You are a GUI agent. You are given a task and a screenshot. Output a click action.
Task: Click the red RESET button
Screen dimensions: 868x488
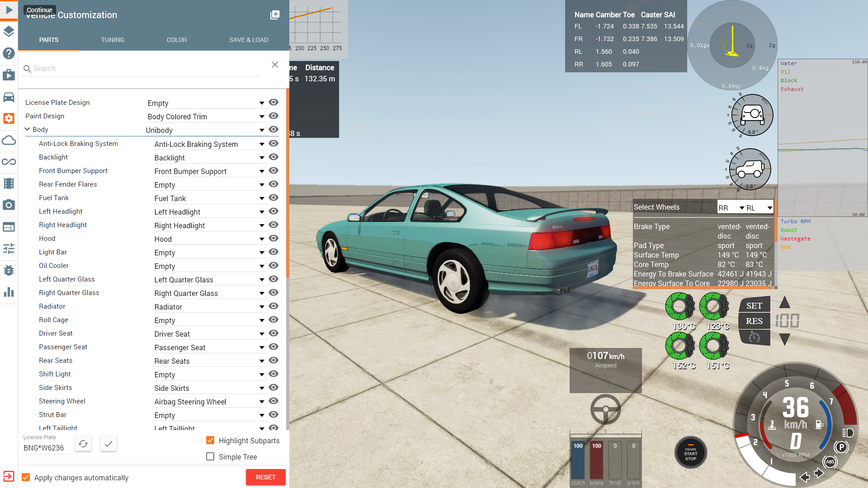(265, 477)
